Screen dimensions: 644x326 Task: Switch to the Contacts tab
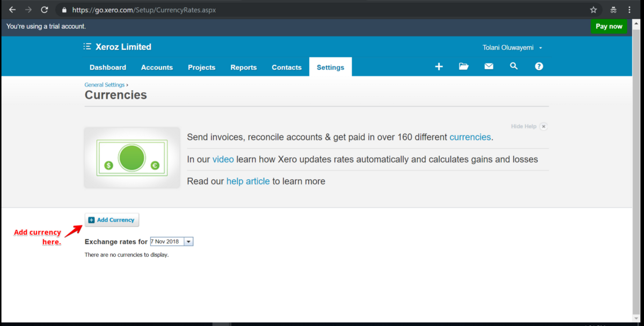point(287,67)
